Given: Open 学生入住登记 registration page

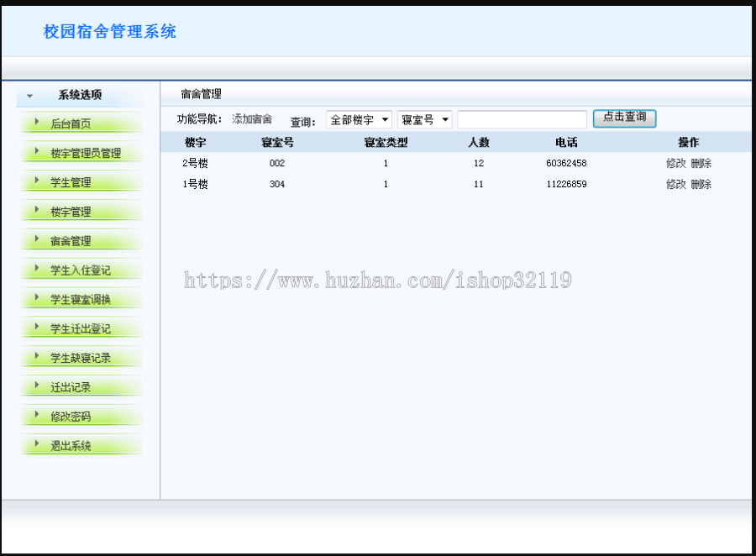Looking at the screenshot, I should pos(81,269).
